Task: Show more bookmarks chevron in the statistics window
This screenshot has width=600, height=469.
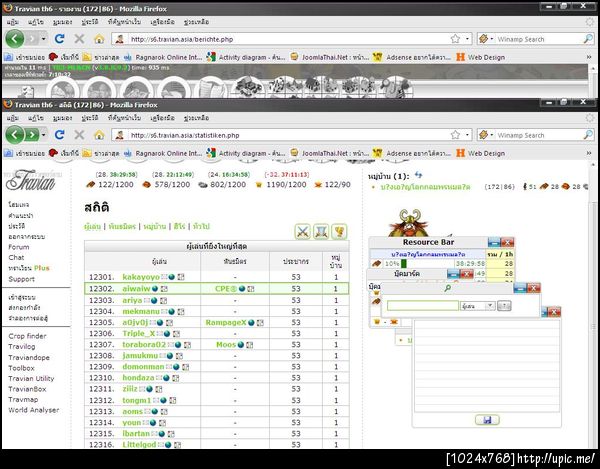Action: [589, 153]
